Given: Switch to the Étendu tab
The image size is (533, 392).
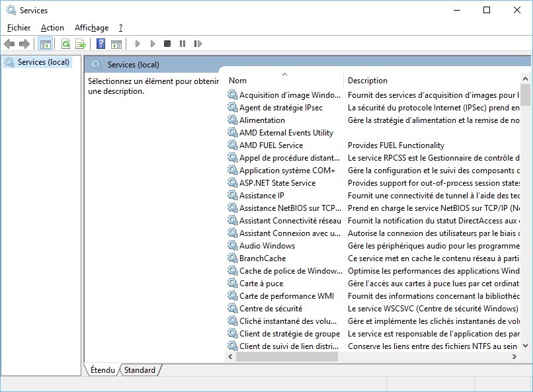Looking at the screenshot, I should pyautogui.click(x=102, y=370).
